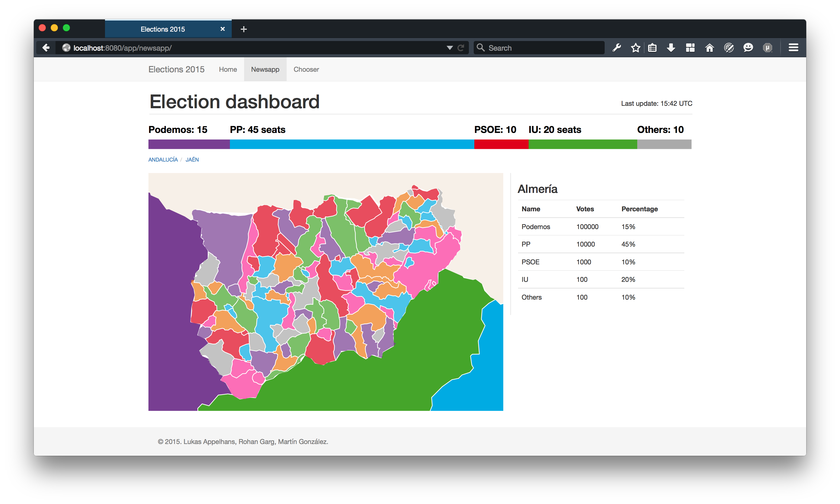840x504 pixels.
Task: Open the hamburger browser menu
Action: pos(793,48)
